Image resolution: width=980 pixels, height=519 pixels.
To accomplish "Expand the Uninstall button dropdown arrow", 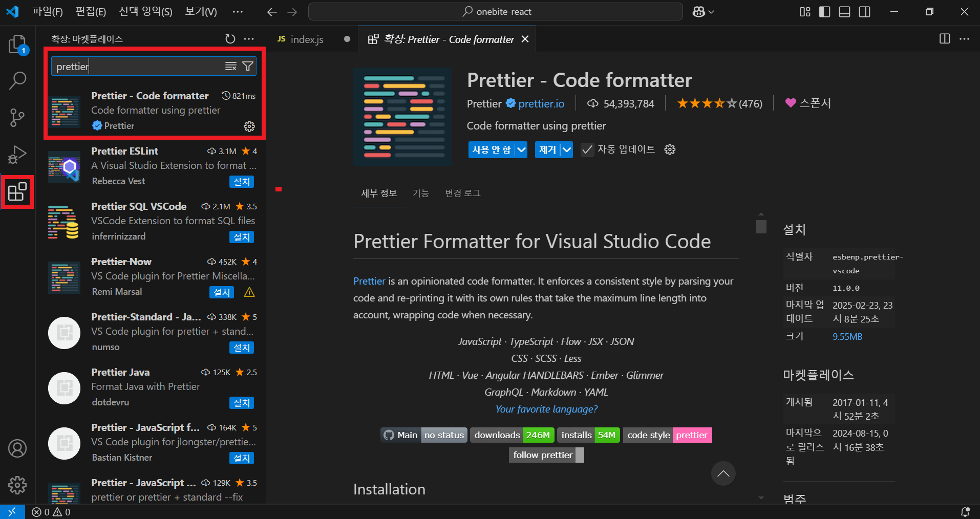I will (567, 150).
